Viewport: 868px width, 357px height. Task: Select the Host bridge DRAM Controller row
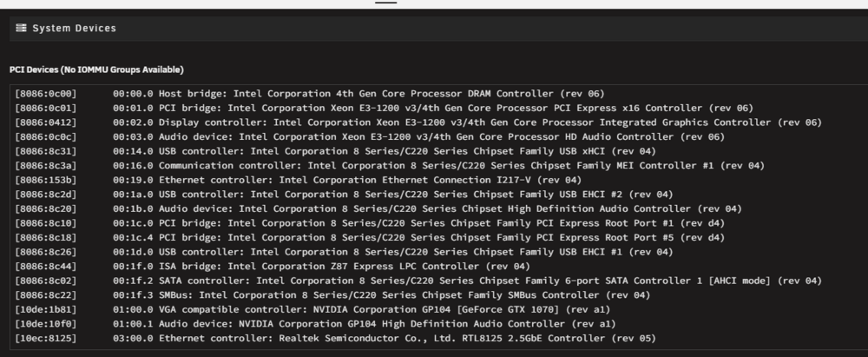coord(310,94)
